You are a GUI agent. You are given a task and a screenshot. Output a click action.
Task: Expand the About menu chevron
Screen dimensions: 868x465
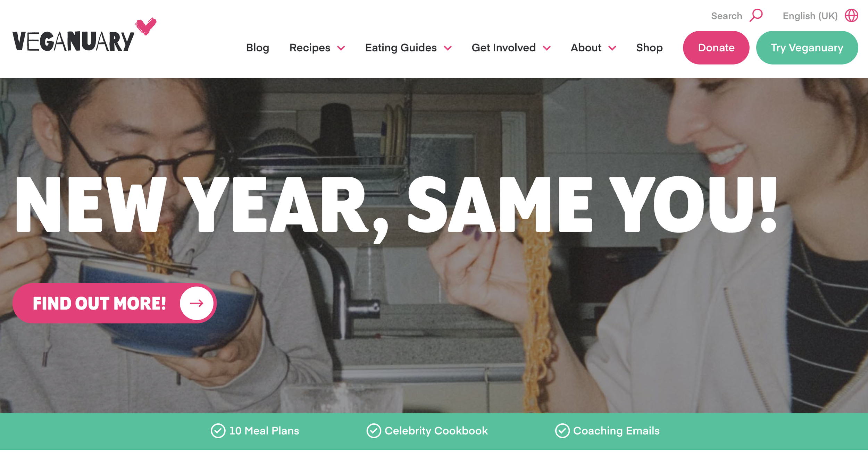pyautogui.click(x=612, y=48)
